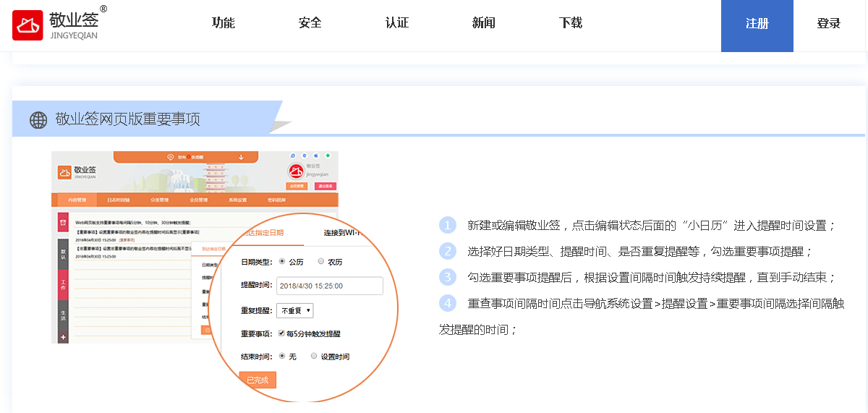Open the 不重复 repeat-reminder dropdown
The height and width of the screenshot is (413, 868).
click(x=295, y=310)
